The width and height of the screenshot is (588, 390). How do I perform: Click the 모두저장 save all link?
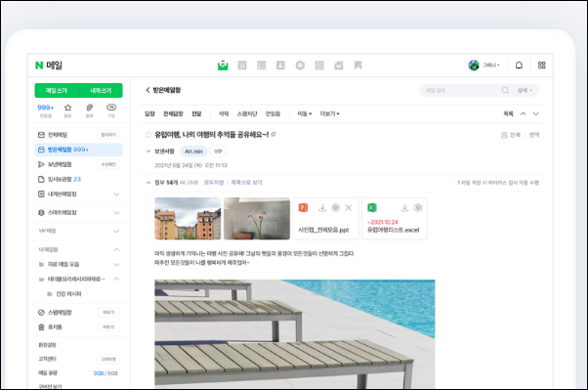214,183
